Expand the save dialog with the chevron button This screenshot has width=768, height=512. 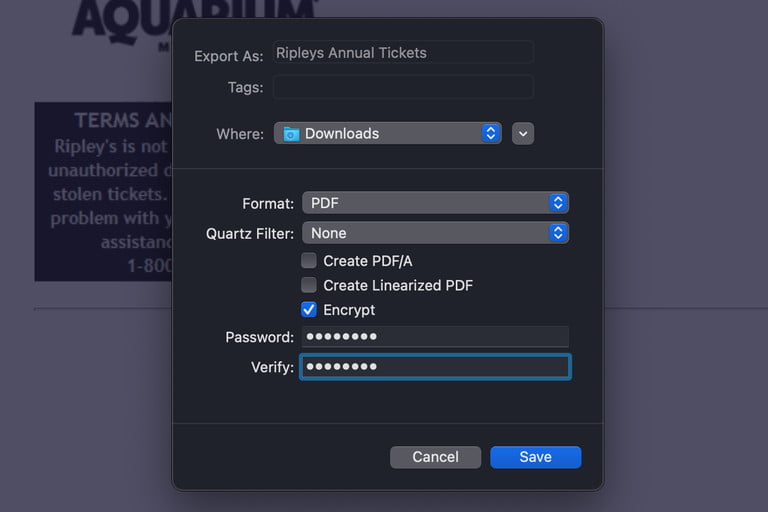(523, 133)
